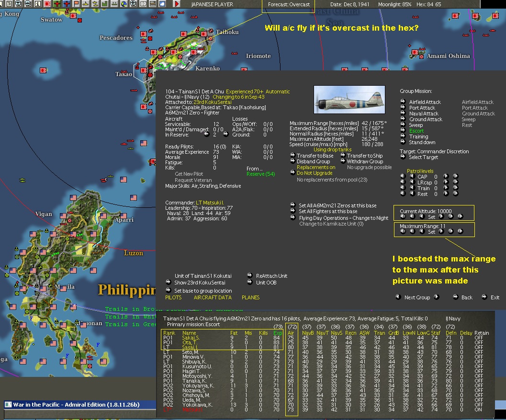Click the A6M2 Zero aircraft picture
The width and height of the screenshot is (506, 420).
pyautogui.click(x=349, y=100)
